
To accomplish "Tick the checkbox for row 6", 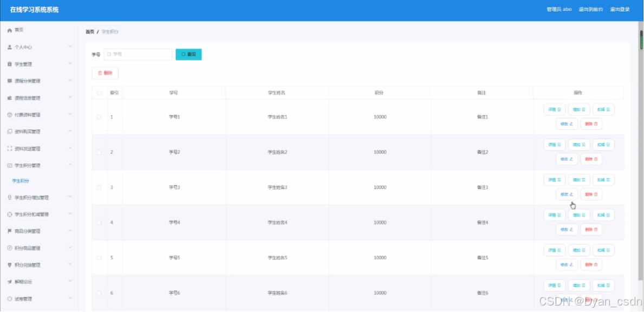I will click(x=99, y=292).
